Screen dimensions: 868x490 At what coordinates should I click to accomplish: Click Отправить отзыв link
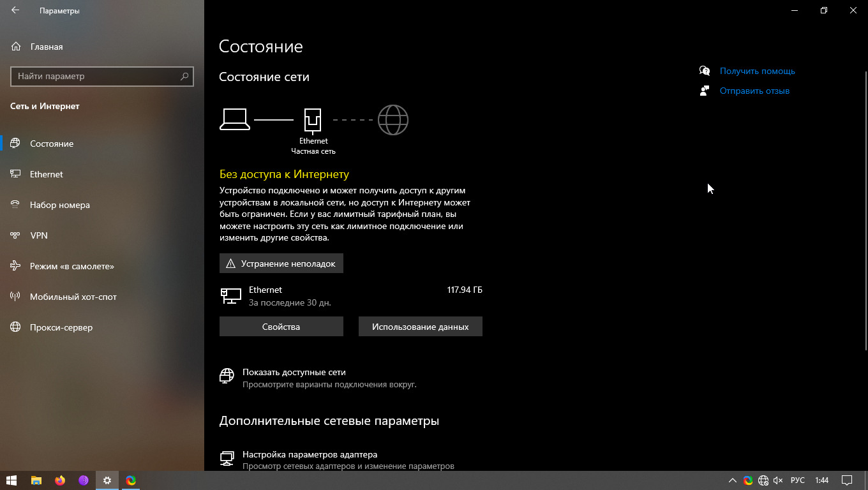point(754,91)
